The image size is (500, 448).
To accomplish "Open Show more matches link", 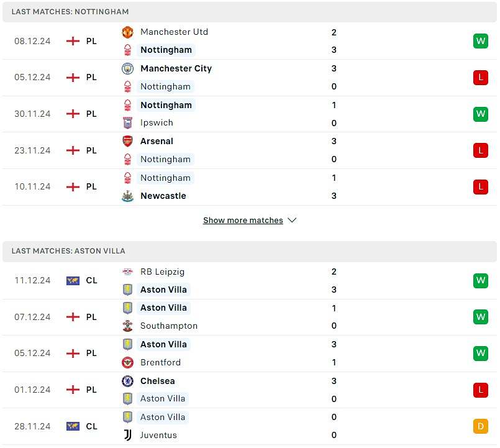I will tap(243, 221).
